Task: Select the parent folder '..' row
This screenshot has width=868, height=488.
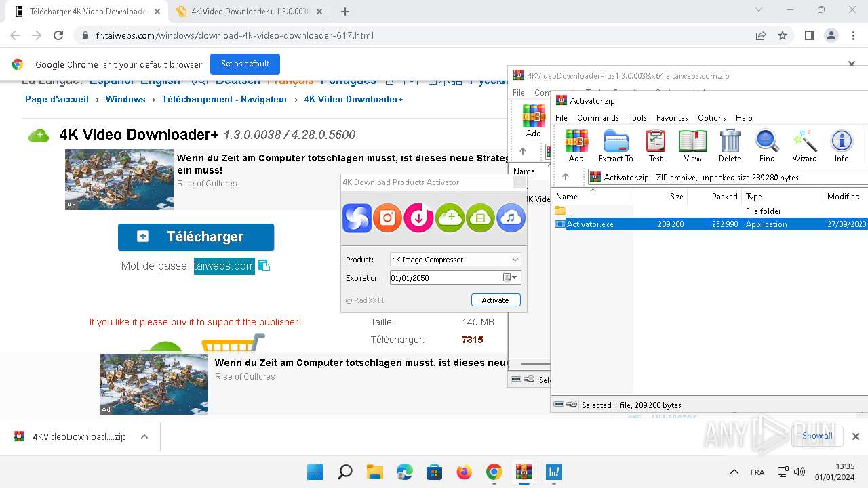Action: (709, 211)
